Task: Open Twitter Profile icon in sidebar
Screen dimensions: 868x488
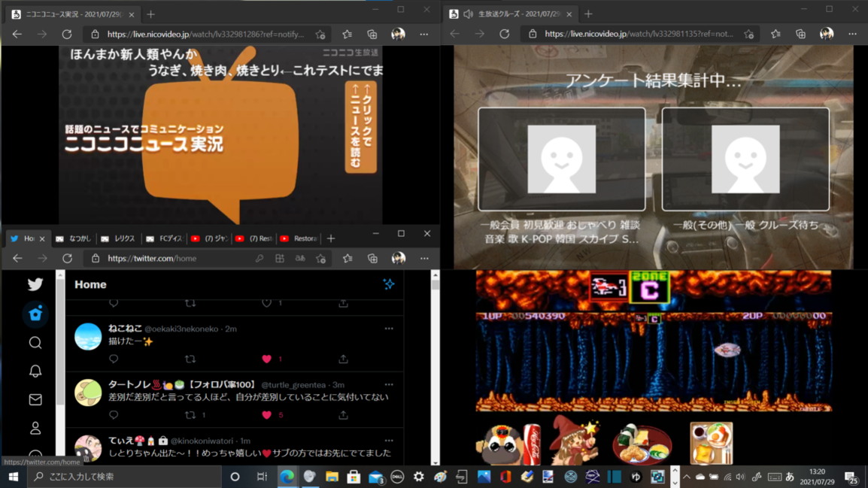Action: pos(35,429)
